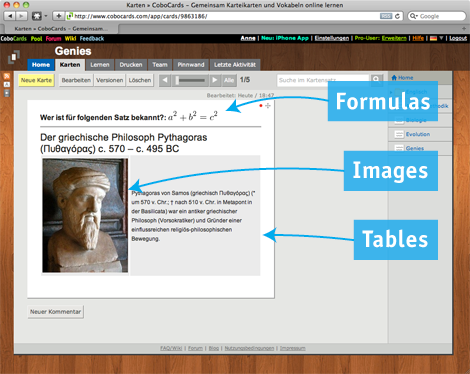Click the Evolution cardset icon
470x374 pixels.
(x=399, y=134)
